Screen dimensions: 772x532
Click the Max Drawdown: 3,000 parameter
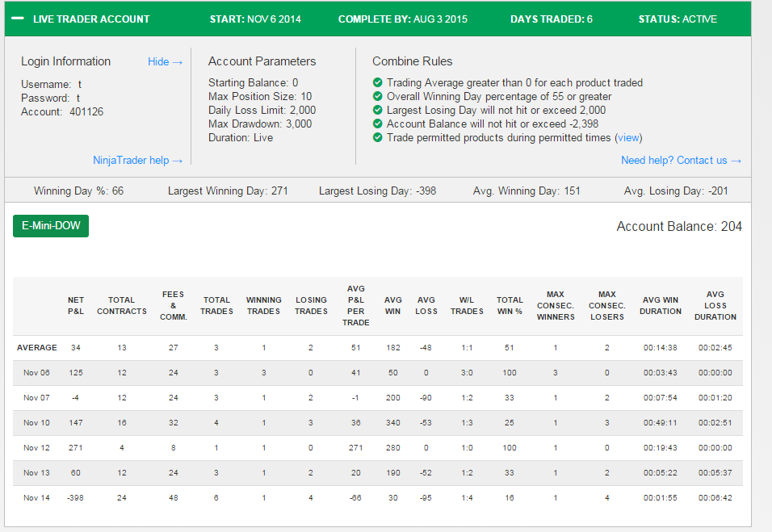click(260, 124)
